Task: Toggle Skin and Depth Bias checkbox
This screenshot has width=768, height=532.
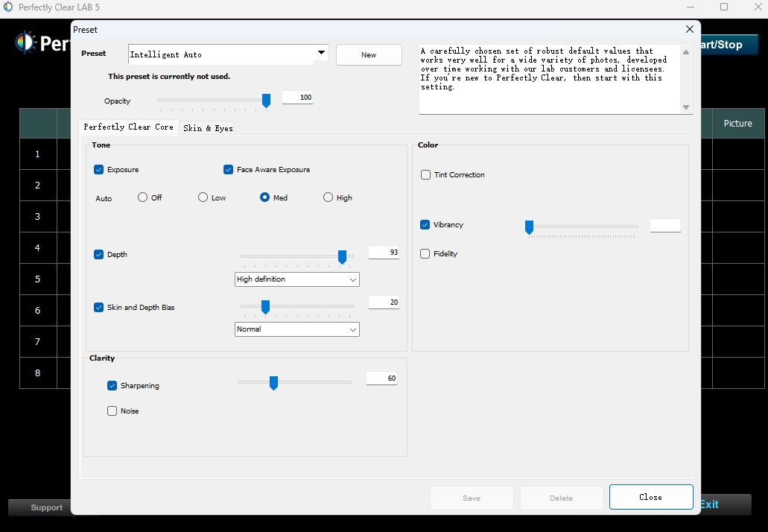Action: tap(98, 307)
